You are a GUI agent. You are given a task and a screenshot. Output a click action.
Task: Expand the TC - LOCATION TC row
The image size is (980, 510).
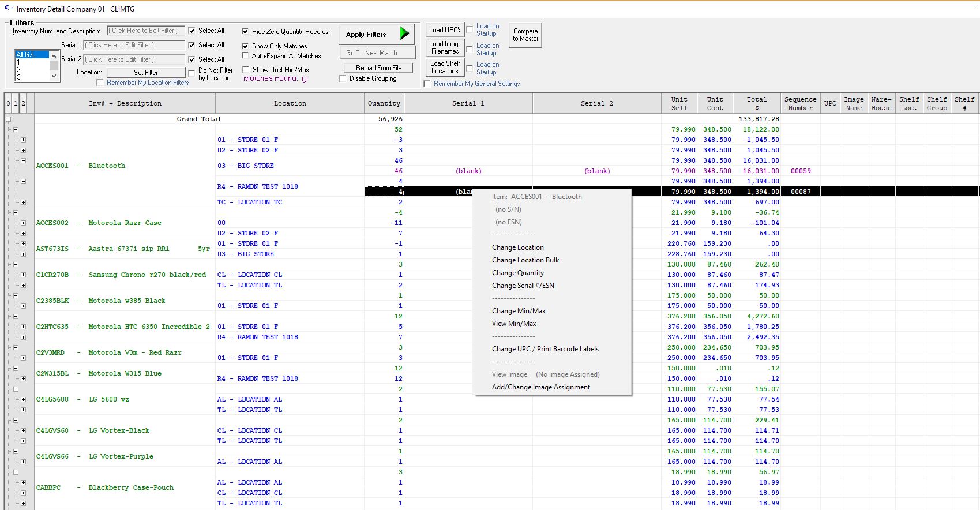[x=23, y=202]
